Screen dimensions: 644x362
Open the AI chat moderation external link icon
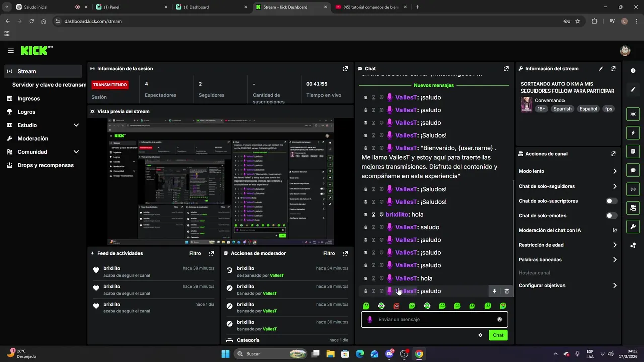click(614, 230)
